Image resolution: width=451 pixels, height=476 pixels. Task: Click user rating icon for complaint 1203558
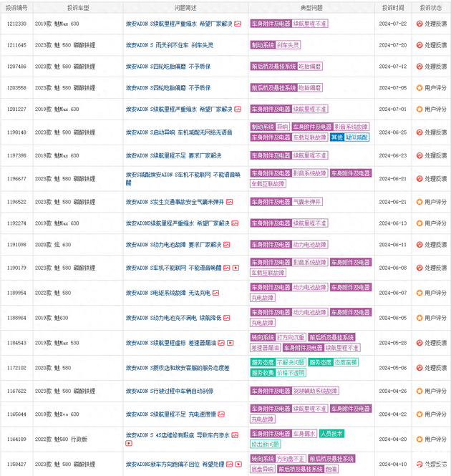[x=420, y=88]
